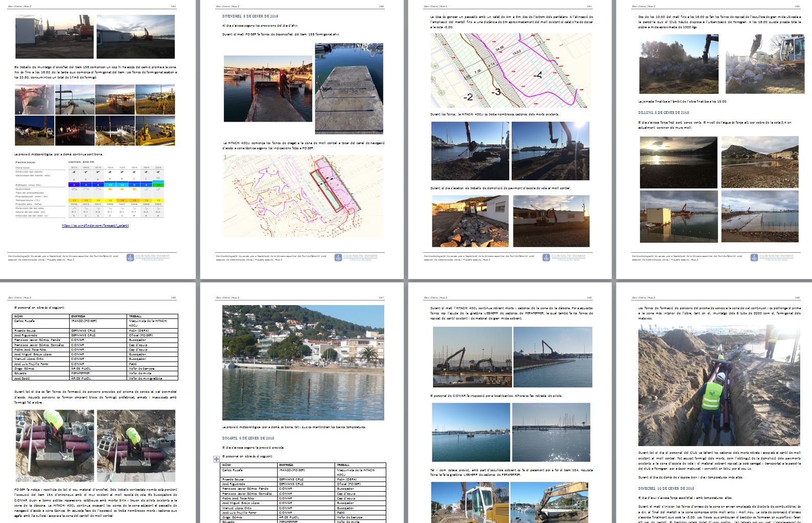Viewport: 812px width, 523px height.
Task: Select the sunset over flooded site photo
Action: pos(678,162)
